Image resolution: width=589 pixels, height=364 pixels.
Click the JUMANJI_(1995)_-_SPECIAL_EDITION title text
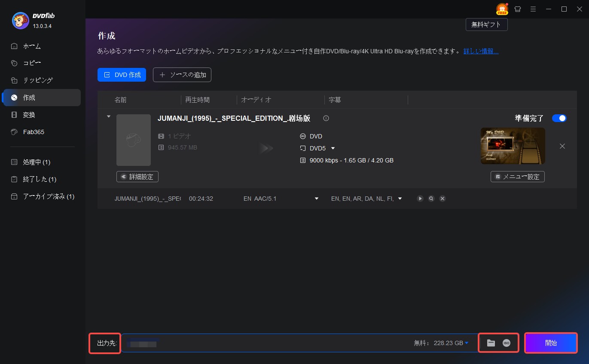coord(234,118)
